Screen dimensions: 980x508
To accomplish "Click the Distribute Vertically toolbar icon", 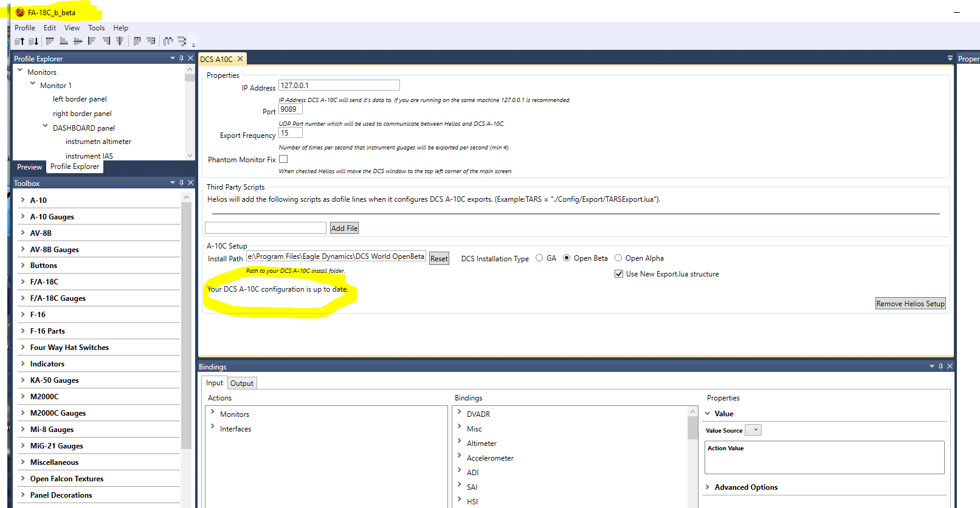I will coord(151,41).
